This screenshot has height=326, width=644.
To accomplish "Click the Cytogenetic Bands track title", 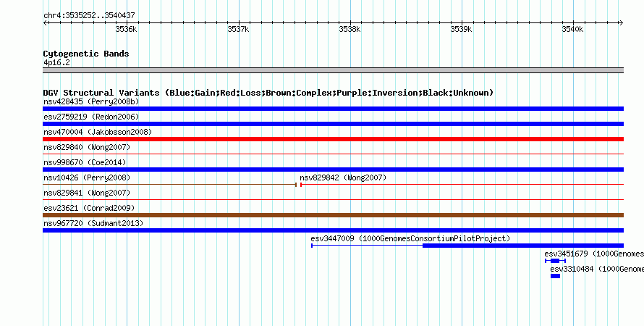I will tap(86, 54).
